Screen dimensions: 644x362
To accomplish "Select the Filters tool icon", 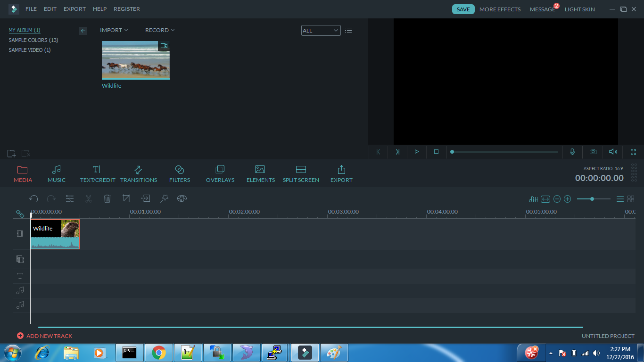I will pyautogui.click(x=179, y=169).
